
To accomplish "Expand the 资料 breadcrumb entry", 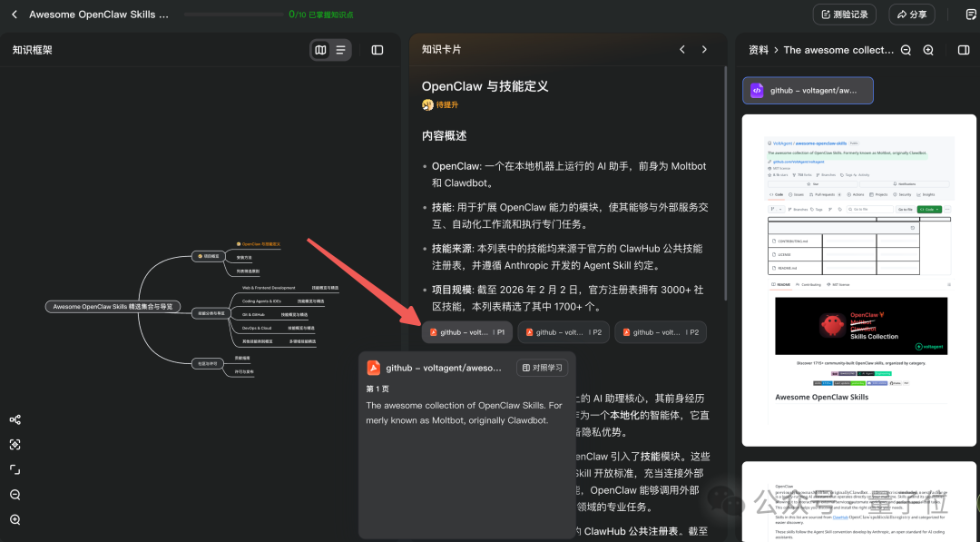I will tap(759, 50).
